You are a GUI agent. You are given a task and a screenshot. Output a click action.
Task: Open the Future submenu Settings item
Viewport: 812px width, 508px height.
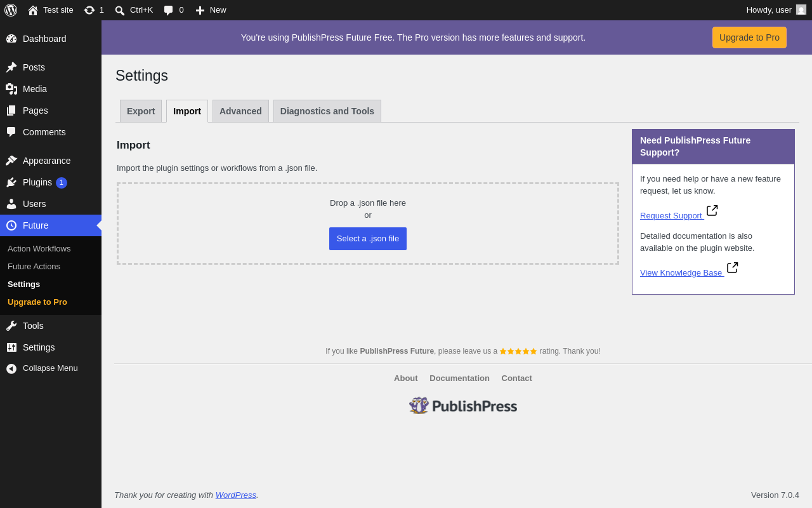(24, 284)
